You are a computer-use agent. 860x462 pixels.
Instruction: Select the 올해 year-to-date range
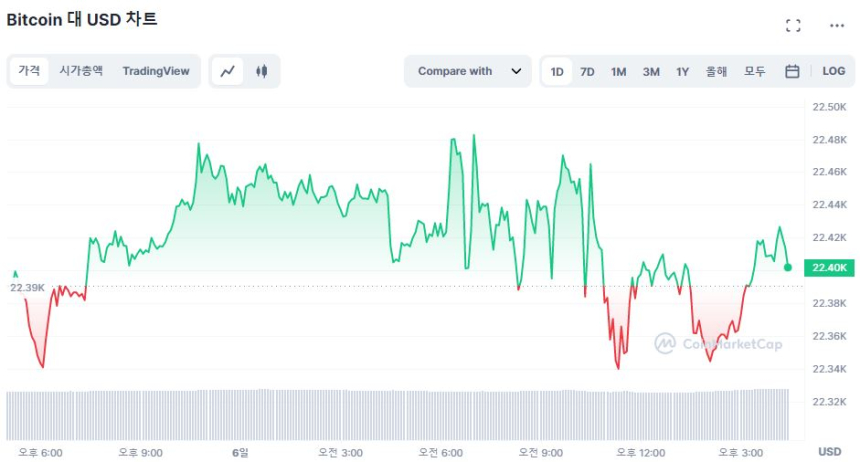716,71
